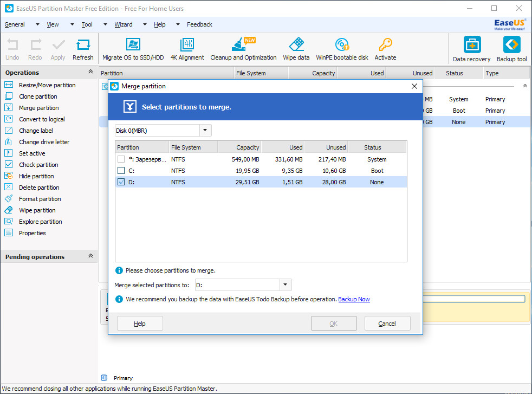Sort dialog list by Status column

(x=377, y=147)
